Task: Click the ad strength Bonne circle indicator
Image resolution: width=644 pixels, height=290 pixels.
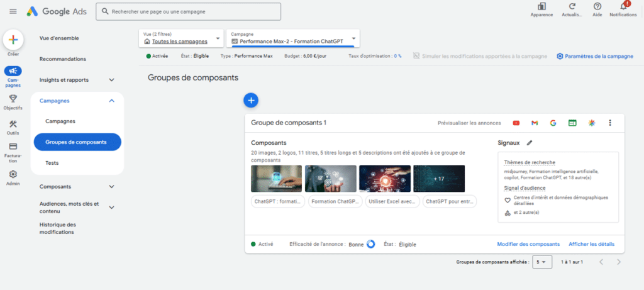Action: tap(370, 244)
